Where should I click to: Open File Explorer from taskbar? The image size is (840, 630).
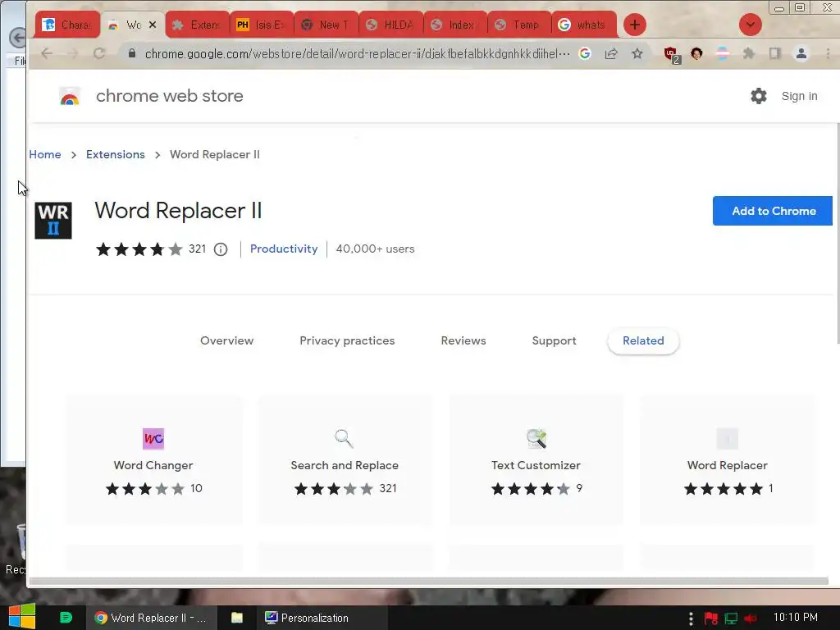pos(237,618)
